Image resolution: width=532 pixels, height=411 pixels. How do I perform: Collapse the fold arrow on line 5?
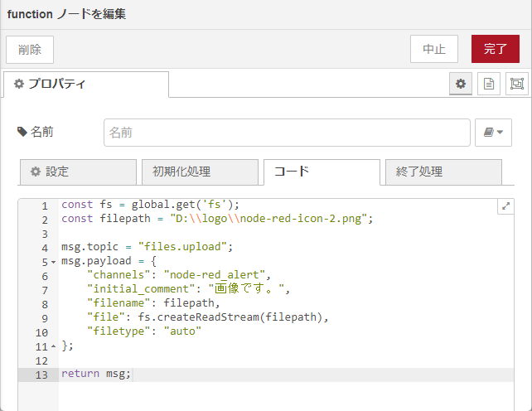pyautogui.click(x=53, y=262)
